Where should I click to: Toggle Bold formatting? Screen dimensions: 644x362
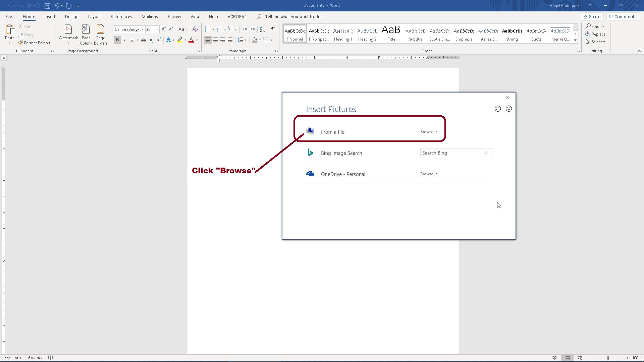tap(117, 40)
